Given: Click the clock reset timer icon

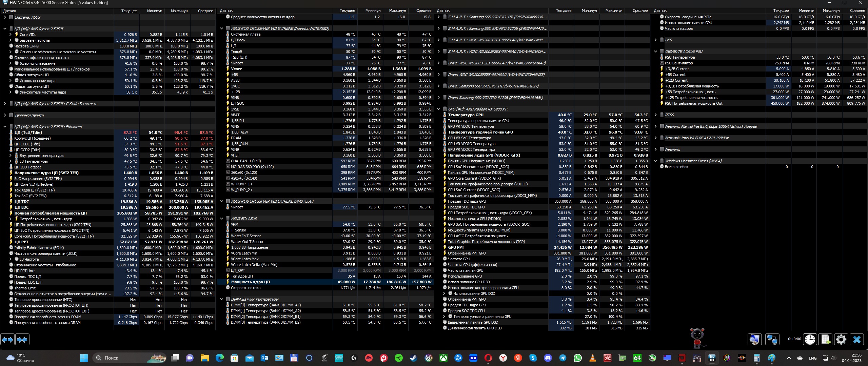Looking at the screenshot, I should coord(810,339).
